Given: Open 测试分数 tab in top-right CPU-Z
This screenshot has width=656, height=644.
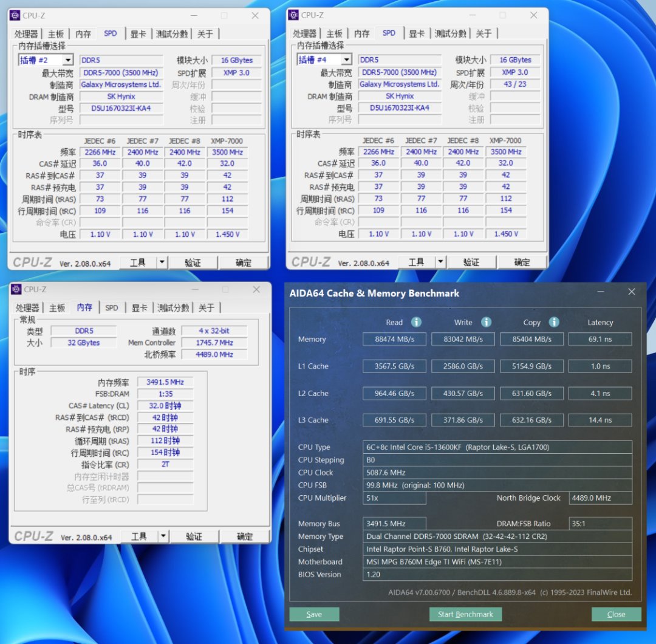Looking at the screenshot, I should coord(450,33).
